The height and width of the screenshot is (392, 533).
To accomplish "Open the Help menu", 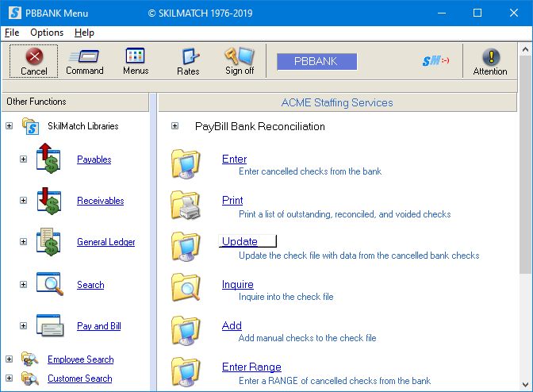I will 84,33.
